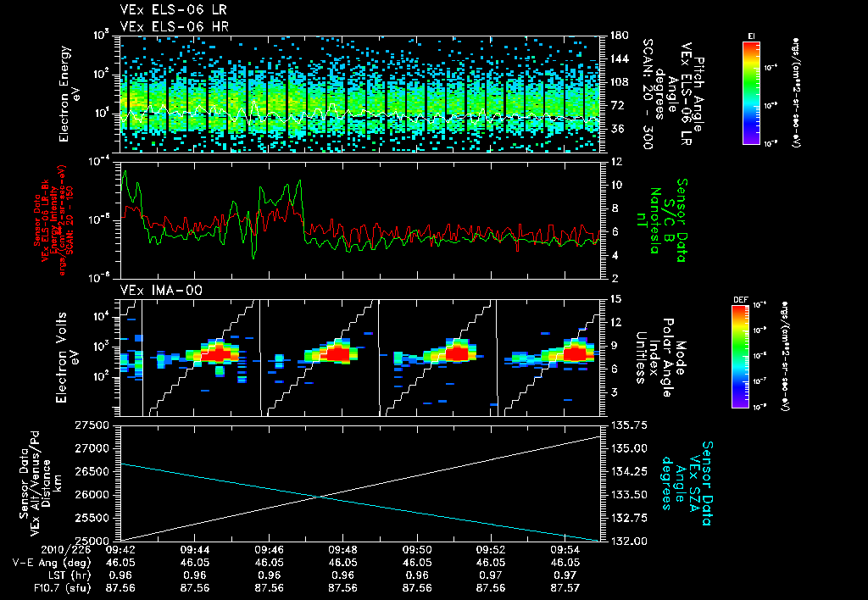Click the "132.00" SZA tick label
The image size is (868, 600).
[629, 541]
